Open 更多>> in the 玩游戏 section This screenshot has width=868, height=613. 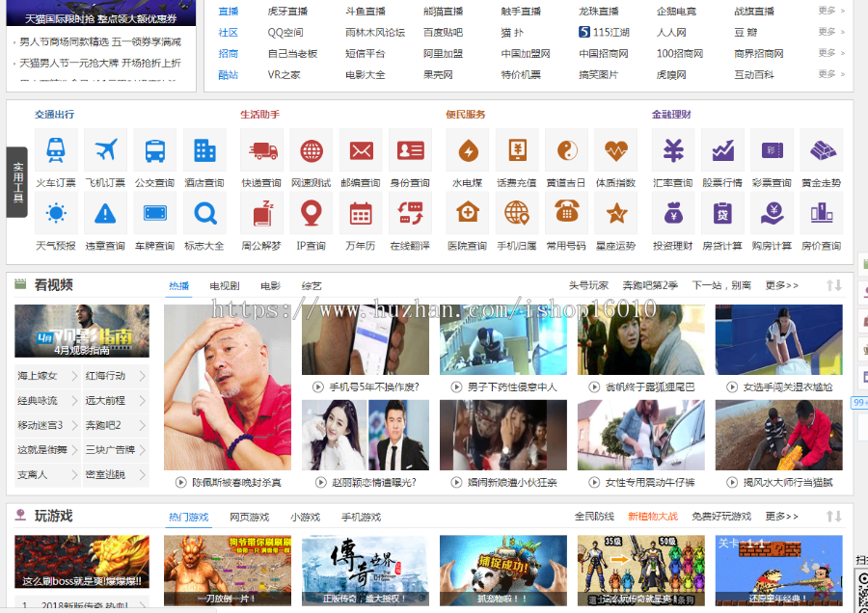point(781,517)
